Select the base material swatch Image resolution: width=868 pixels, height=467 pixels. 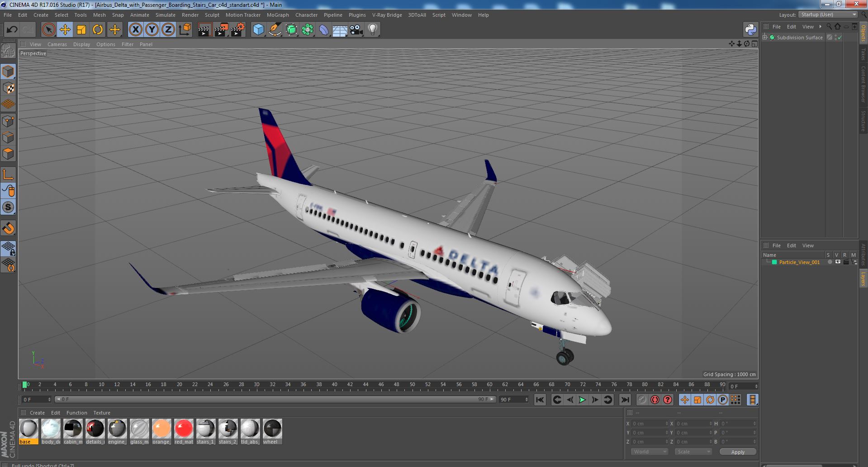[28, 432]
